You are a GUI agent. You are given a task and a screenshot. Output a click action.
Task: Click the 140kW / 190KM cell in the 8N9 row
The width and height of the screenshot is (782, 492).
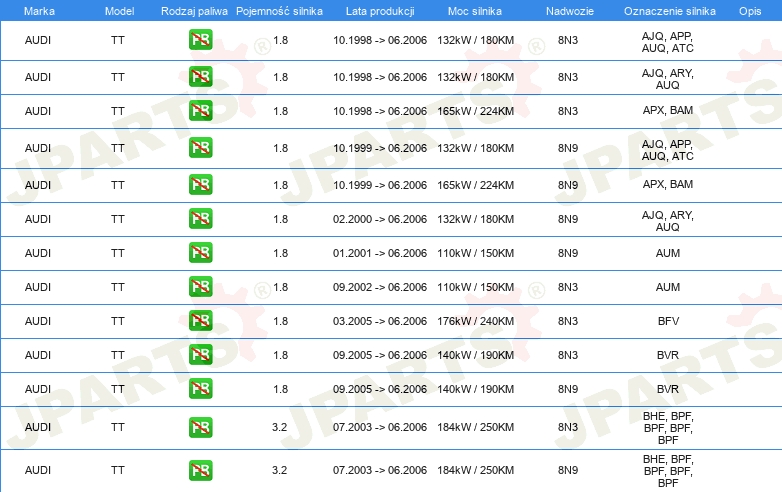click(x=475, y=389)
